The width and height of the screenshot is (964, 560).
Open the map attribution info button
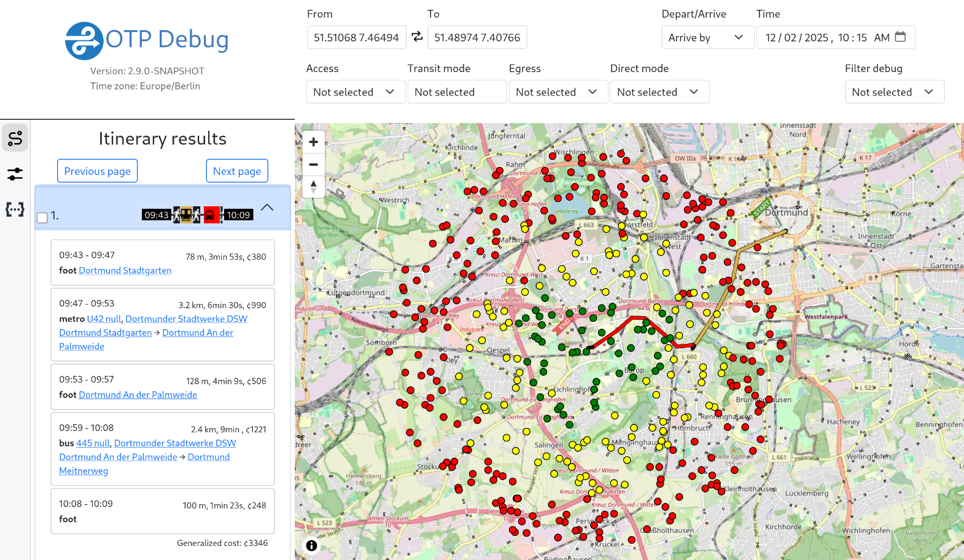312,545
